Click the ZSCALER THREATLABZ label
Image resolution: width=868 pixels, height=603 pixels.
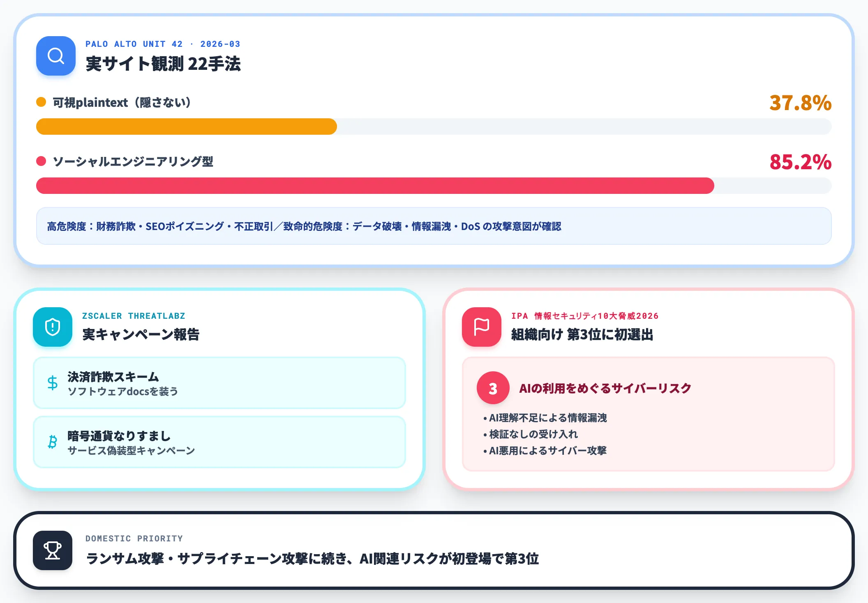click(134, 316)
